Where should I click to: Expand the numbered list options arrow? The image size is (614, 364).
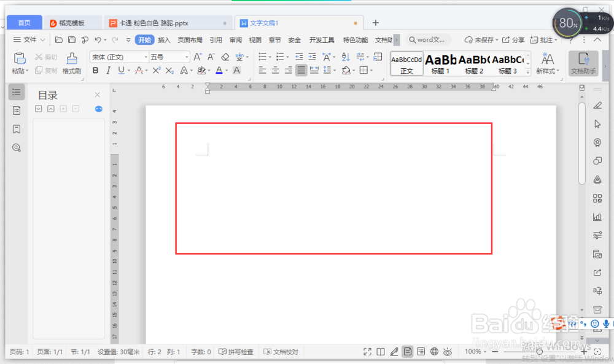tap(287, 57)
